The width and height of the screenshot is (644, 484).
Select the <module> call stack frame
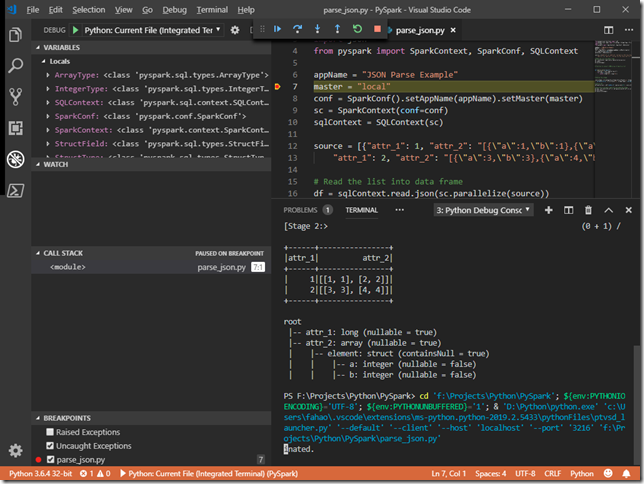click(x=68, y=267)
